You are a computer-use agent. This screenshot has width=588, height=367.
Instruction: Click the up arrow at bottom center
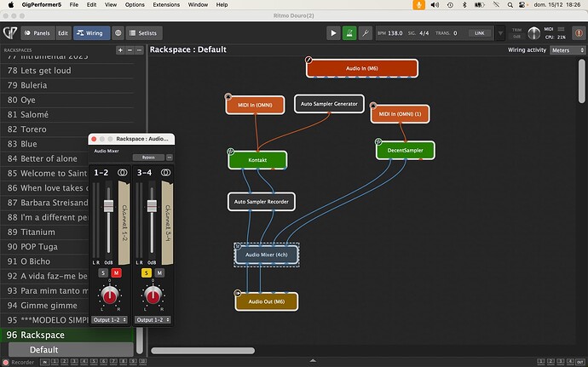[313, 361]
